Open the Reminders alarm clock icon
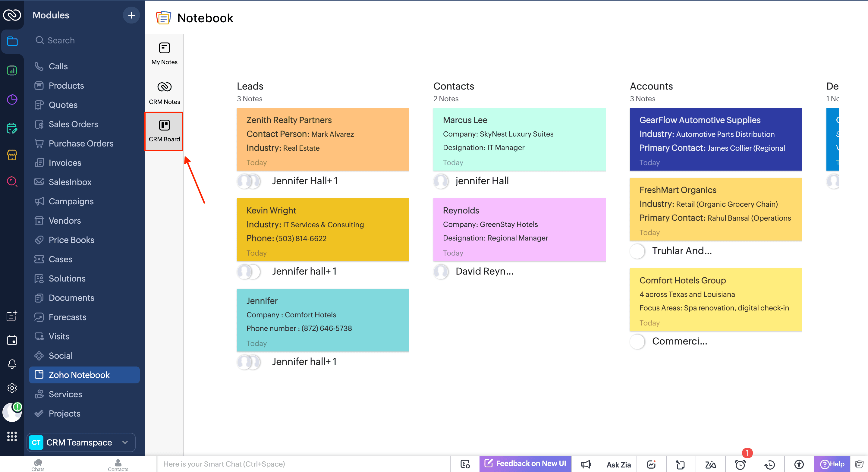 coord(740,464)
